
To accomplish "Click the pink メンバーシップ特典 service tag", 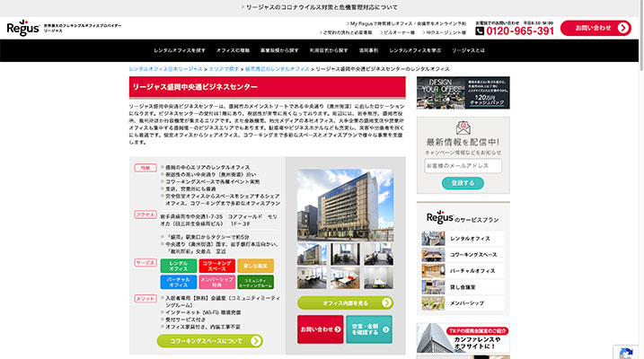I will pyautogui.click(x=216, y=282).
